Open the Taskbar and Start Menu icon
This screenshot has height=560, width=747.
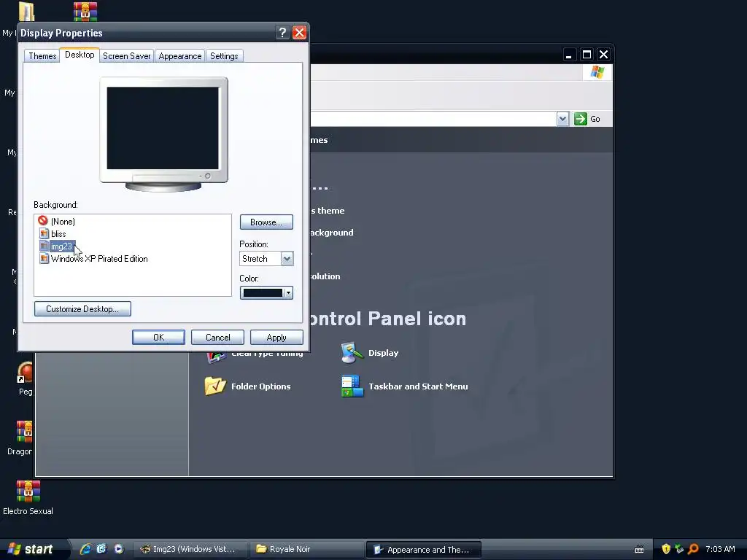(404, 386)
